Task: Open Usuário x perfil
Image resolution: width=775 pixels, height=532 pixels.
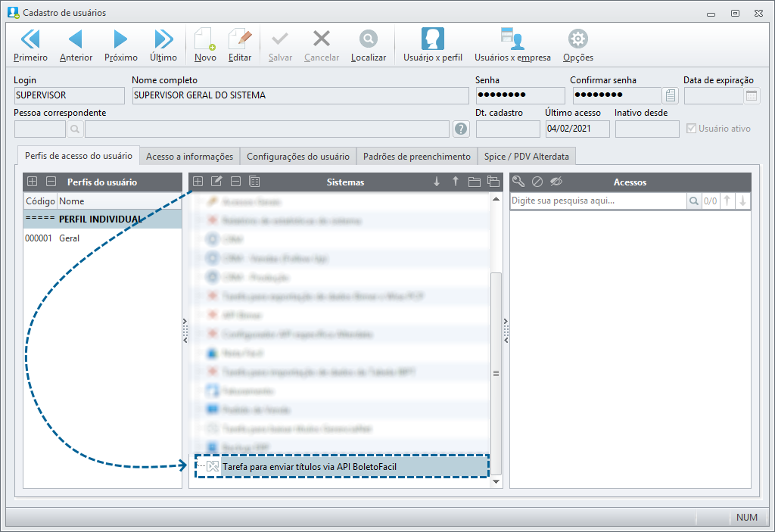Action: point(432,45)
